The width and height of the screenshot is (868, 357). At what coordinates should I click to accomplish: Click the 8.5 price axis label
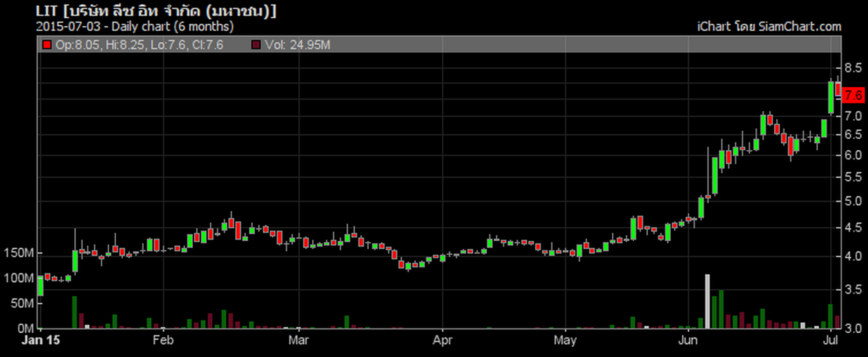coord(853,68)
